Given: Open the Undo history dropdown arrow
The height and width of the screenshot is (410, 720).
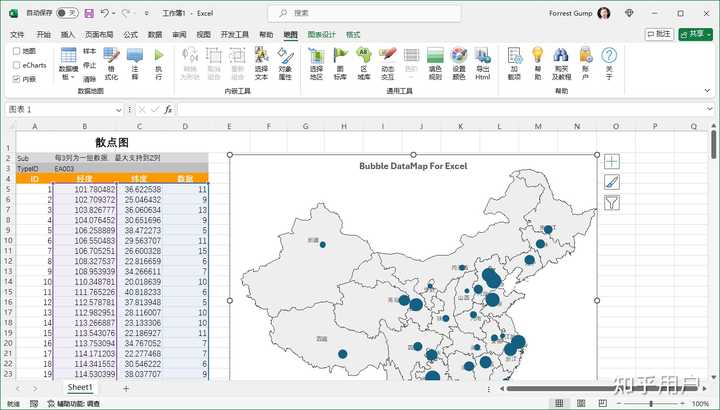Looking at the screenshot, I should tap(113, 13).
